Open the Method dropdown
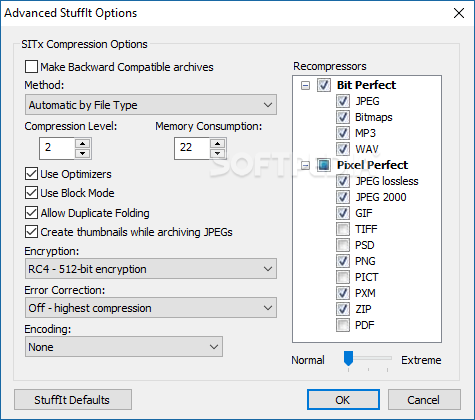This screenshot has width=475, height=420. [x=151, y=105]
